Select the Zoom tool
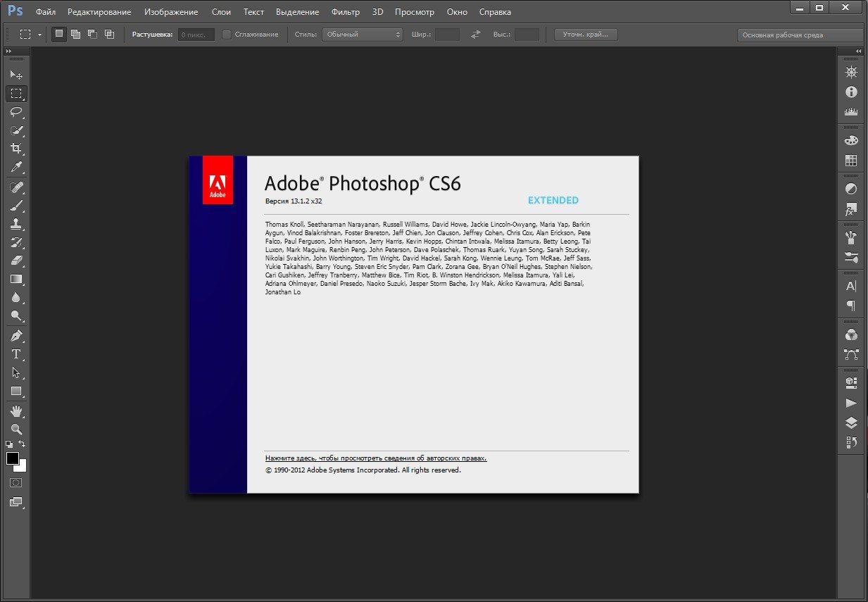Viewport: 868px width, 602px height. (x=16, y=429)
